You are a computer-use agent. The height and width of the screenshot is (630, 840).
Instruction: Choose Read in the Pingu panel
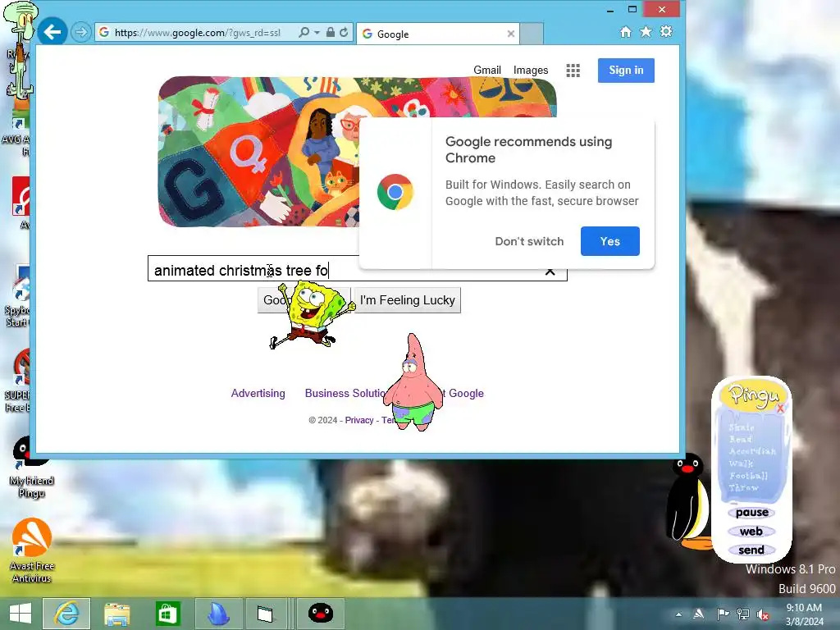pyautogui.click(x=741, y=440)
